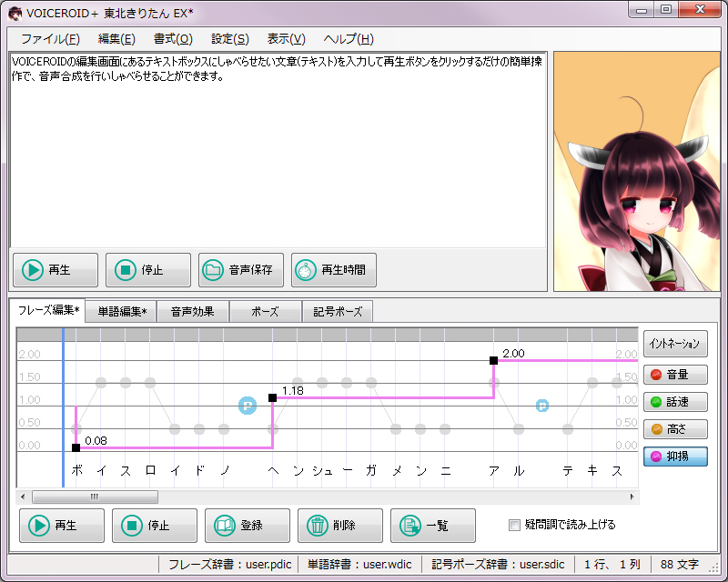
Task: Click the upper 停止 stop button
Action: (x=148, y=270)
